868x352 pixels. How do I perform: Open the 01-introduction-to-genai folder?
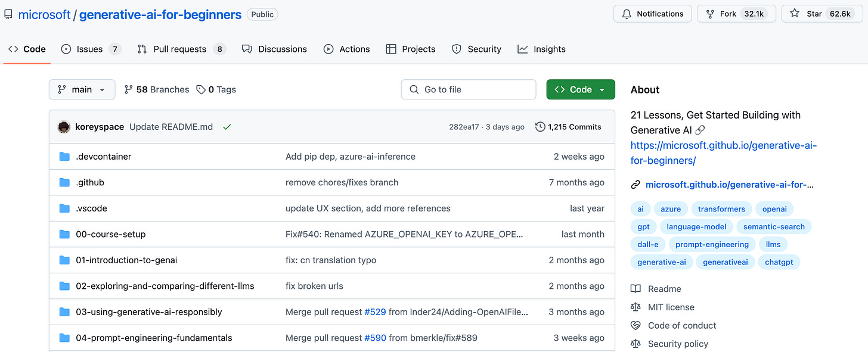point(126,260)
